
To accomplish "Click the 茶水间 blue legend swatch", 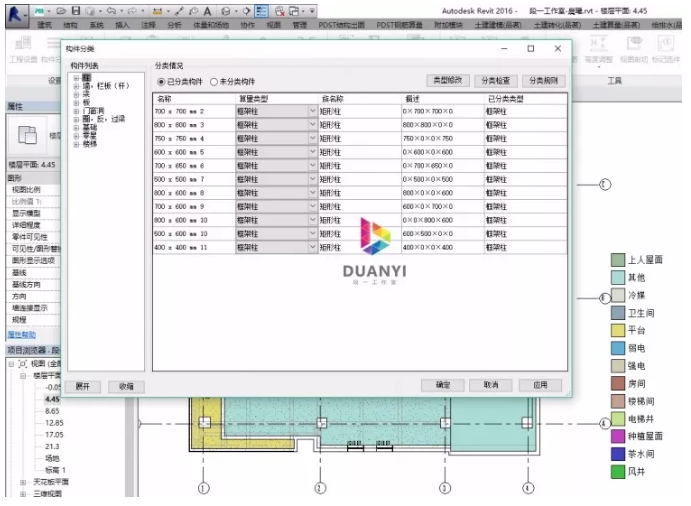I will pos(618,454).
